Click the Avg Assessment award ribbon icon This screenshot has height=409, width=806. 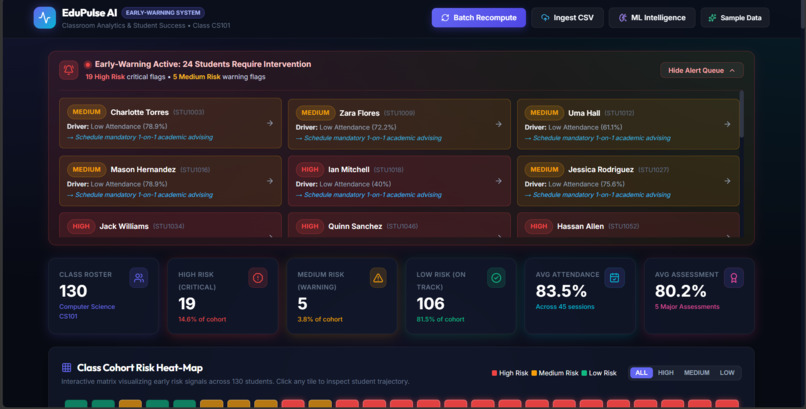click(x=734, y=278)
